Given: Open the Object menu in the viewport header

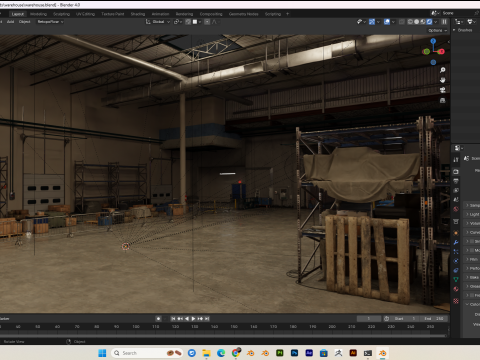Looking at the screenshot, I should (24, 22).
